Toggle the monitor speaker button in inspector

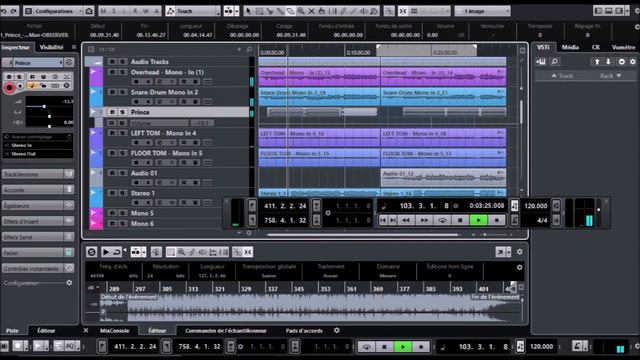(x=20, y=86)
